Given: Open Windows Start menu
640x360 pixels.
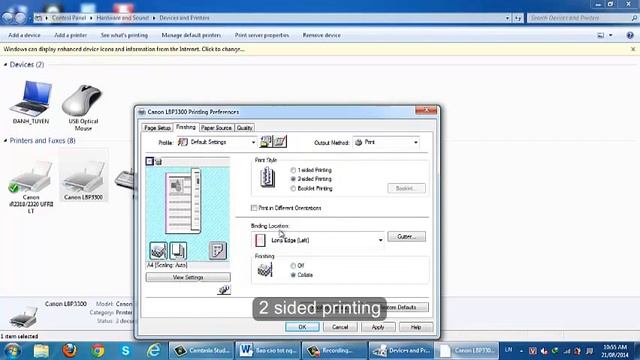Looking at the screenshot, I should (12, 351).
